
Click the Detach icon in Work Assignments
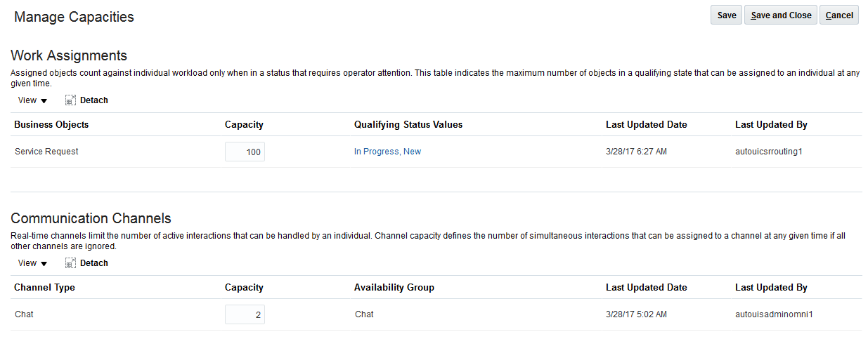coord(70,100)
